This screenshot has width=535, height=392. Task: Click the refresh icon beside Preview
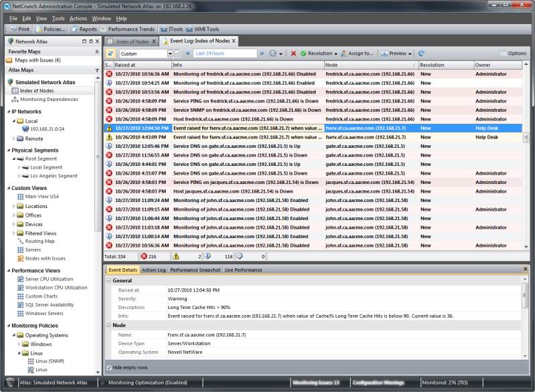(421, 54)
